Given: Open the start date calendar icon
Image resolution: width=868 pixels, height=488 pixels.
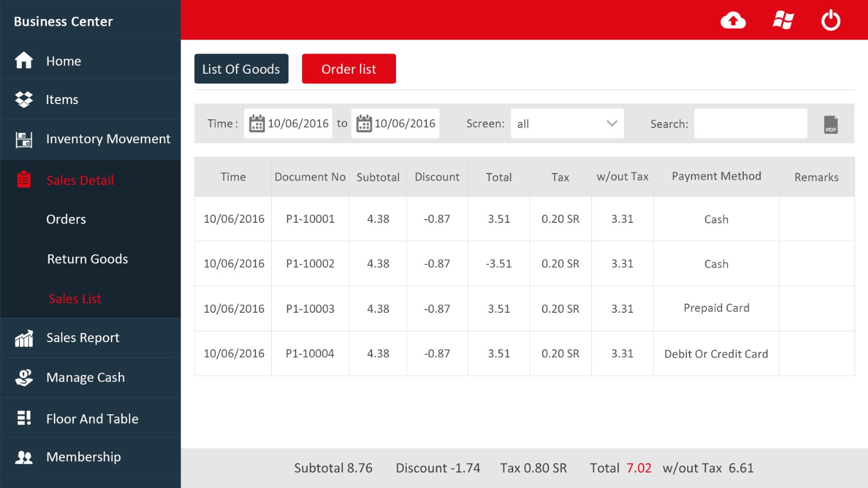Looking at the screenshot, I should tap(257, 124).
